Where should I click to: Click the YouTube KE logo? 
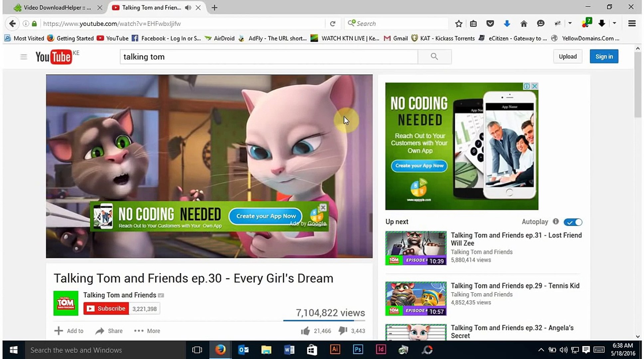tap(54, 57)
